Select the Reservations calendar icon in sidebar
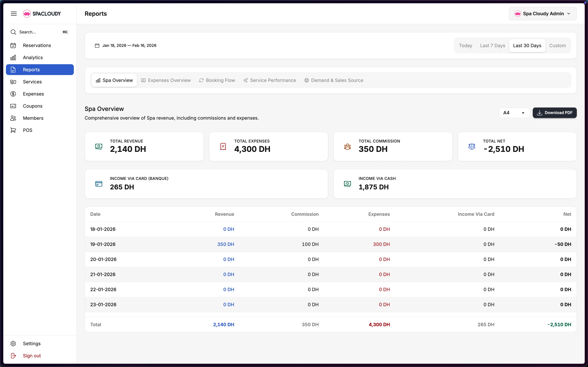588x367 pixels. 13,45
